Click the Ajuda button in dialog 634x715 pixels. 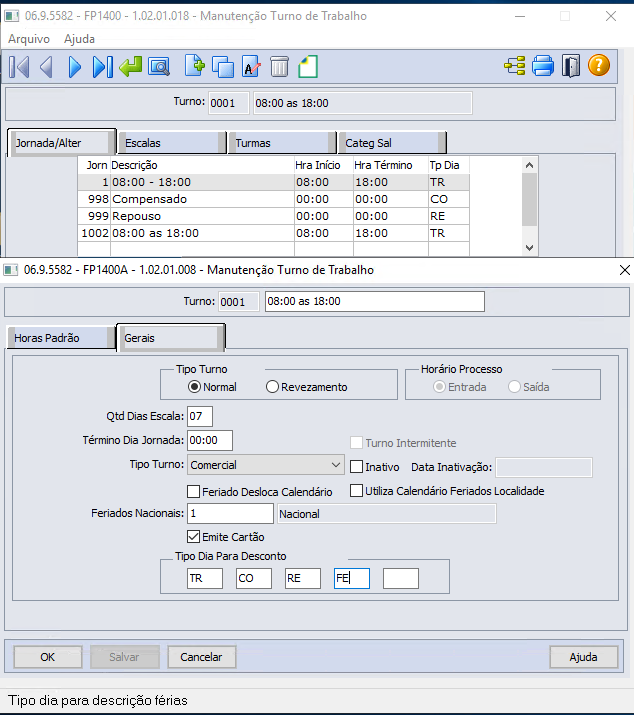pos(583,657)
